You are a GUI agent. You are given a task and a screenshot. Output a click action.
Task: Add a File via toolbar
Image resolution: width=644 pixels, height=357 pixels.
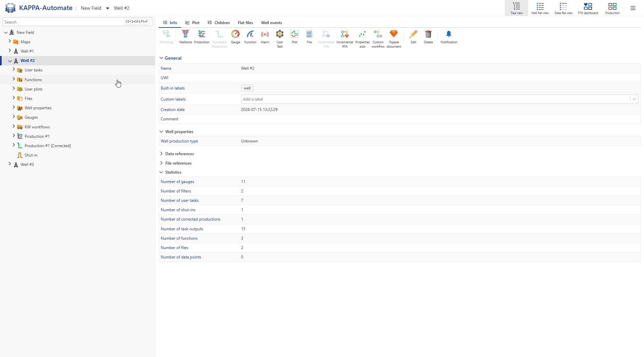coord(309,37)
